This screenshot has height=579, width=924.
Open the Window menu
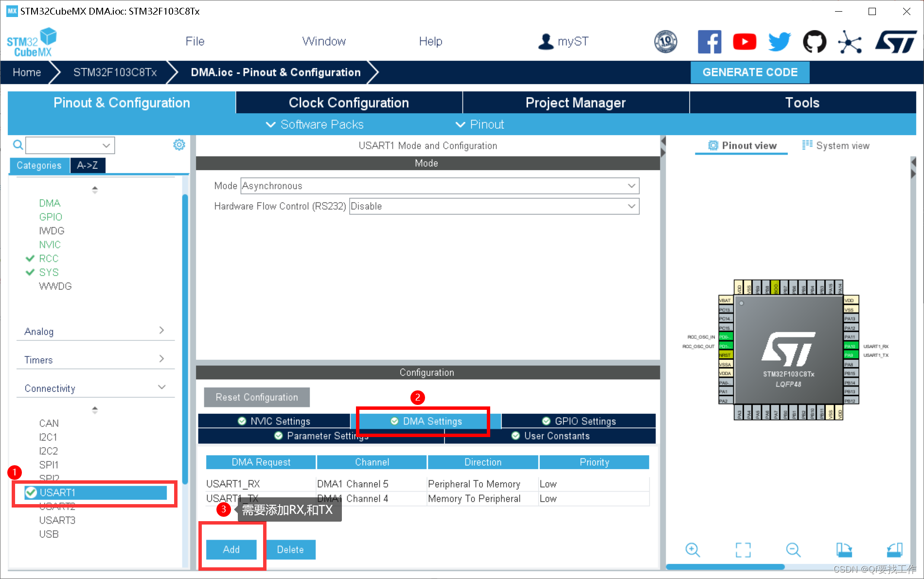324,41
